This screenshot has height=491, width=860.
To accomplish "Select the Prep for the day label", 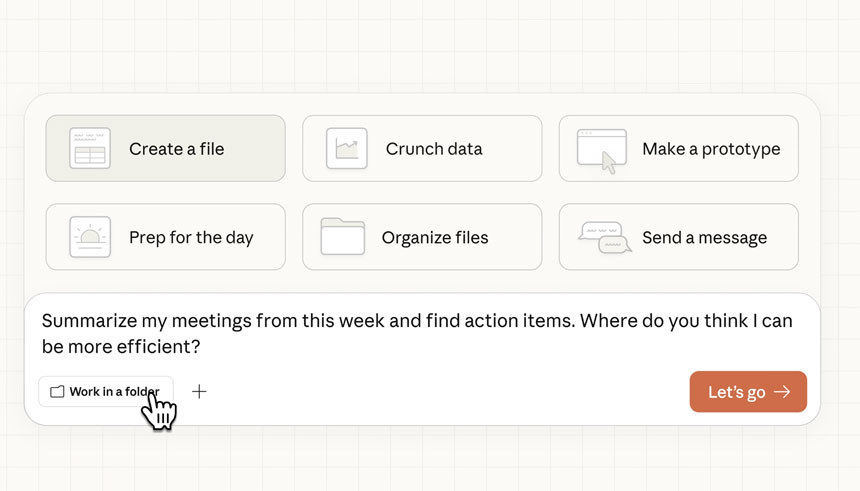I will tap(191, 238).
